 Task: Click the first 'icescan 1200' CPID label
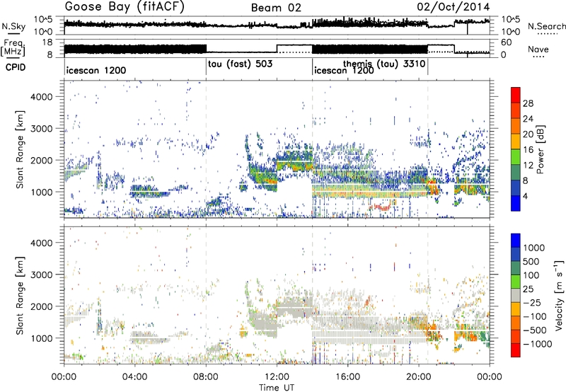[x=96, y=70]
